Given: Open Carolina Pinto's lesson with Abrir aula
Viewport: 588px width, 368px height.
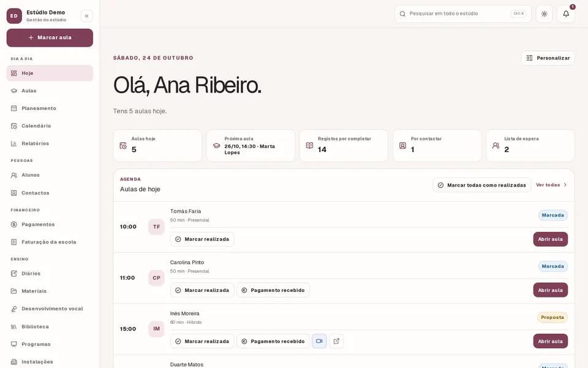Looking at the screenshot, I should pyautogui.click(x=551, y=290).
